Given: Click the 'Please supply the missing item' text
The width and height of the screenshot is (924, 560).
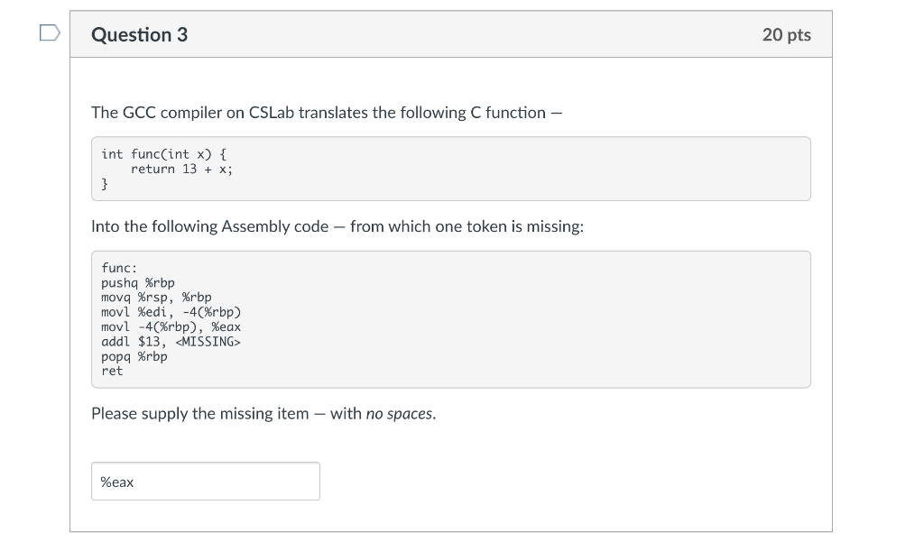Looking at the screenshot, I should tap(199, 414).
